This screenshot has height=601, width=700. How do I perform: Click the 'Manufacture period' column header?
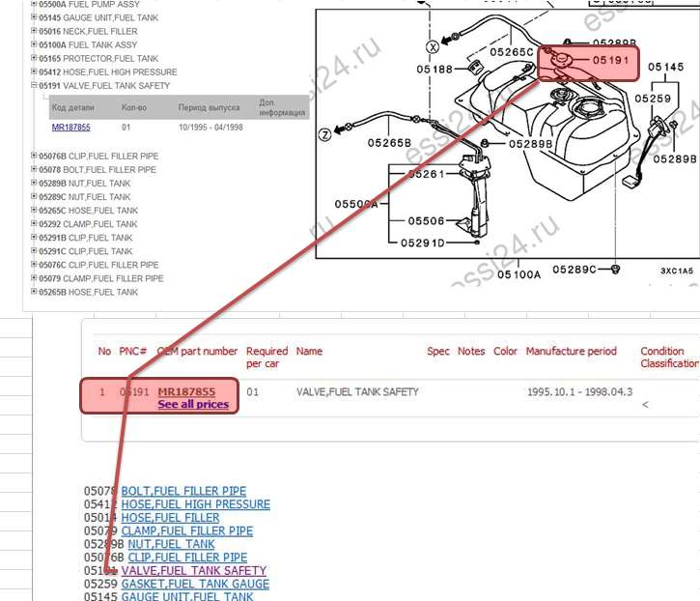571,352
